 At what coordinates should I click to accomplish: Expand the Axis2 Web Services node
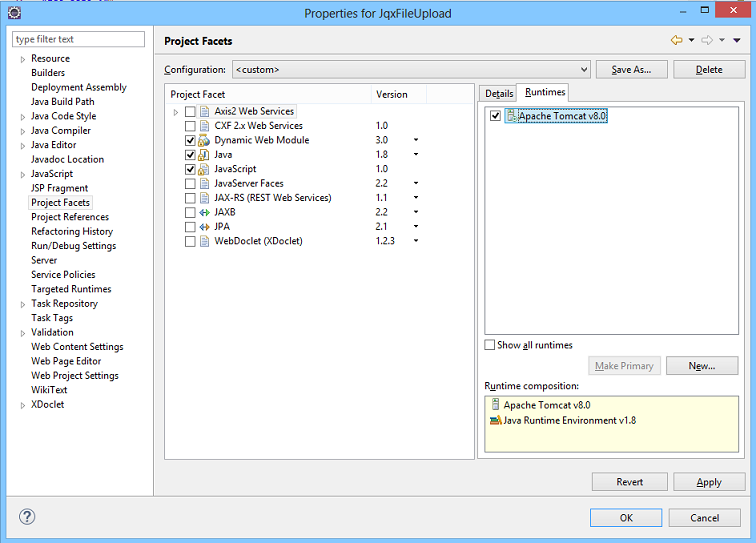(x=176, y=112)
